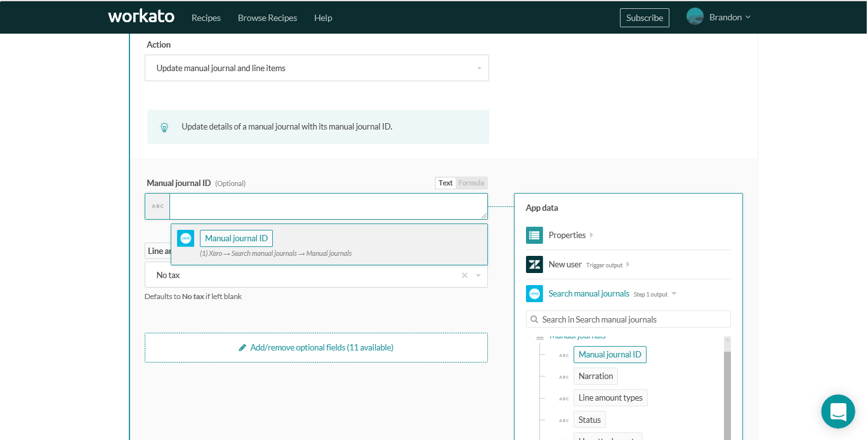Click Add/remove optional fields

316,348
